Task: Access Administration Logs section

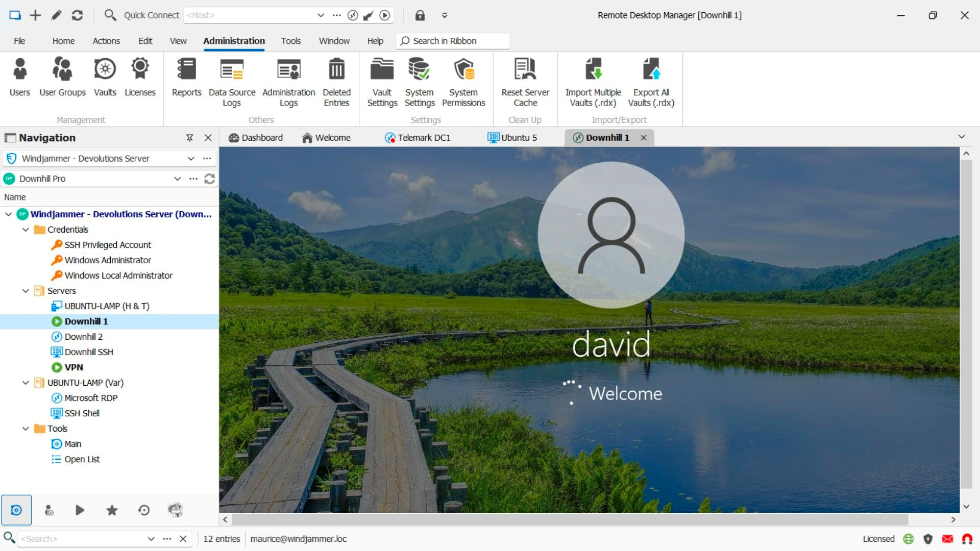Action: pos(288,81)
